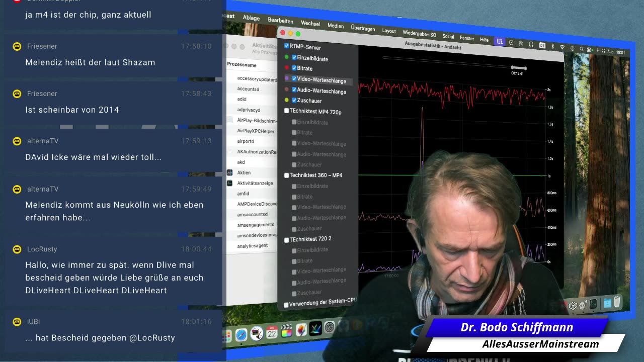This screenshot has height=362, width=644.
Task: Check Verwendung der System-CPU
Action: pyautogui.click(x=286, y=305)
